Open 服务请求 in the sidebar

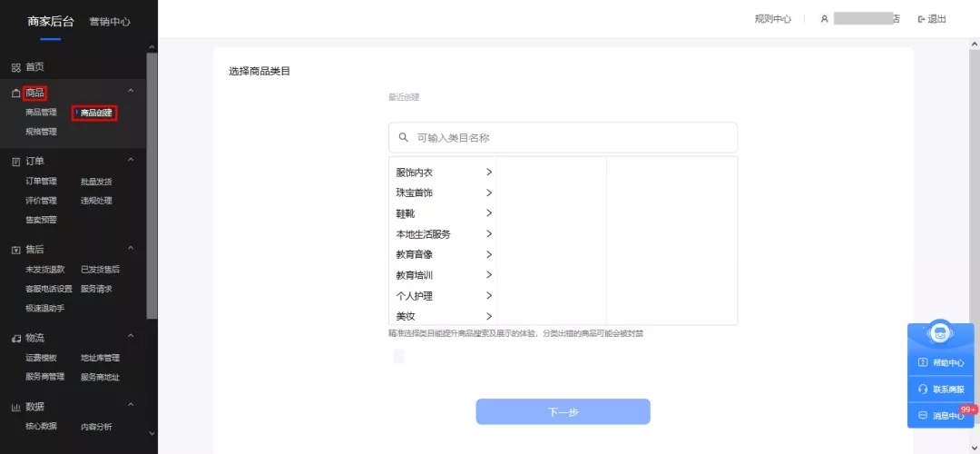(x=96, y=289)
